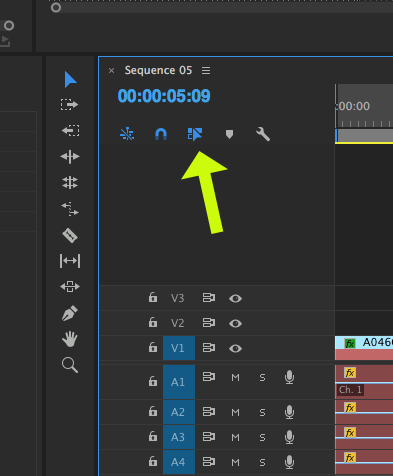This screenshot has height=476, width=393.
Task: Mute audio track A1
Action: click(x=235, y=378)
